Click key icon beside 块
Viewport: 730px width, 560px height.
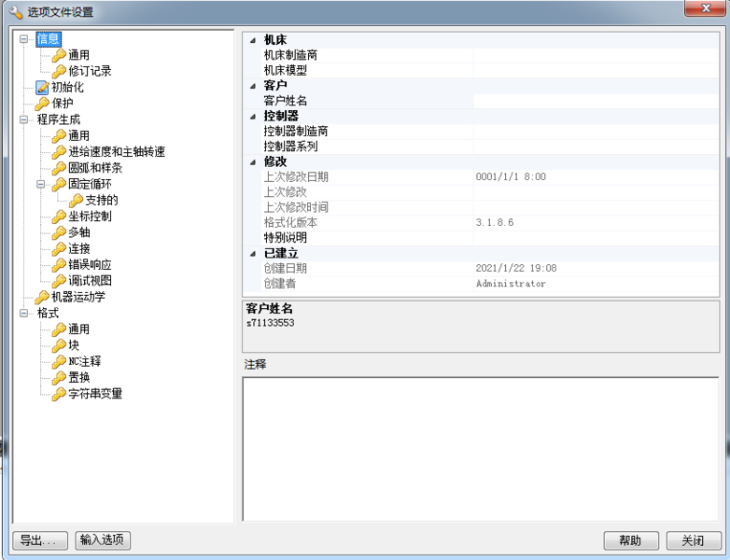pos(59,345)
